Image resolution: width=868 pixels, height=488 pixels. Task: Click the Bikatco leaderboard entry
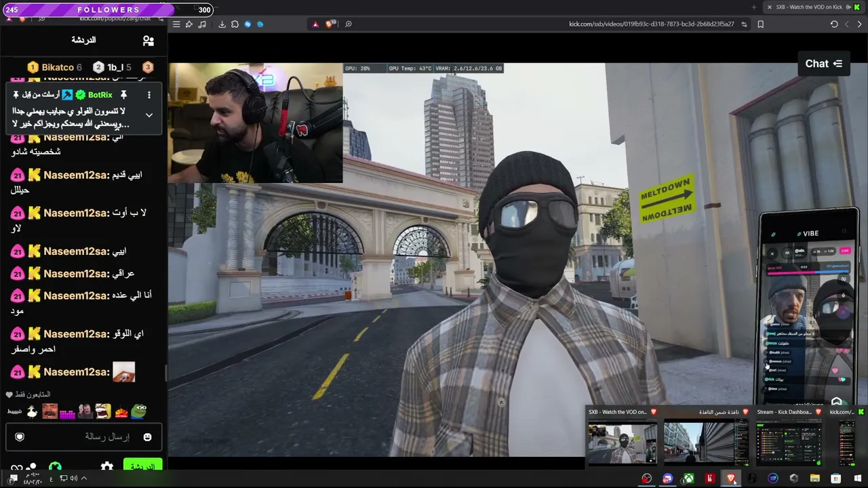click(x=54, y=67)
